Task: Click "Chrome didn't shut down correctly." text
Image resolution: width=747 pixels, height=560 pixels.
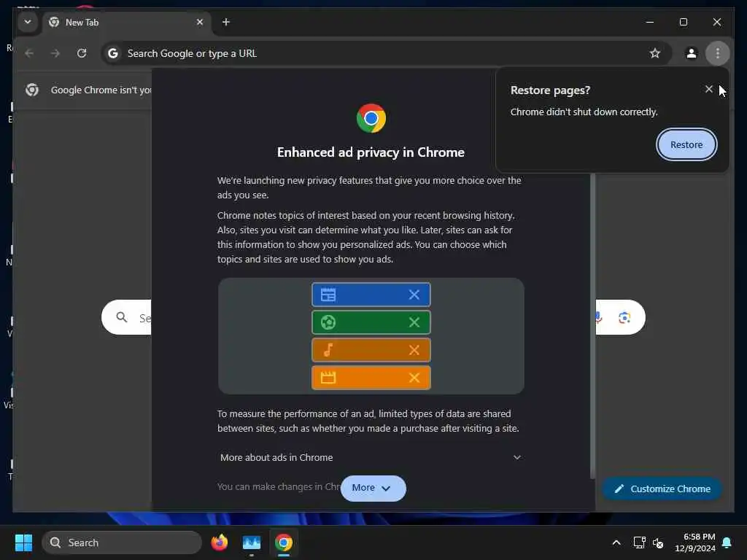Action: tap(584, 112)
